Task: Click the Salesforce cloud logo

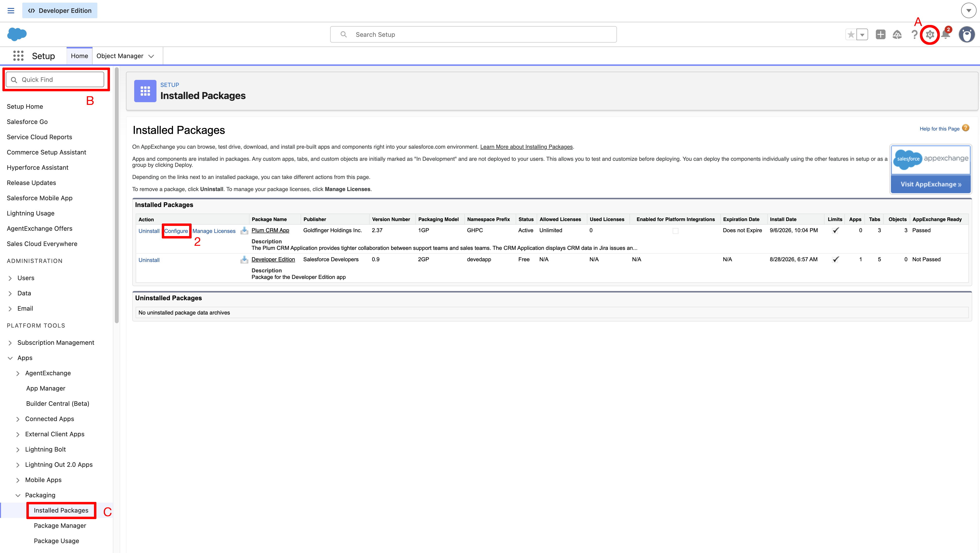Action: 17,34
